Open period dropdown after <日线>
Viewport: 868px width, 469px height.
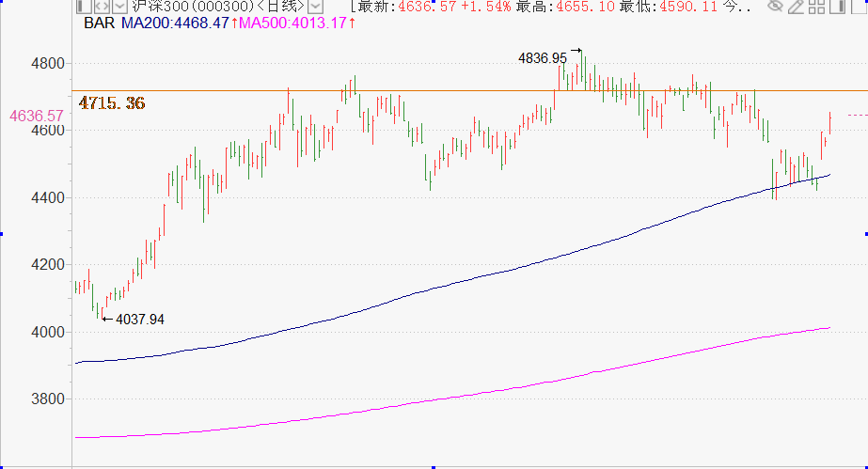click(x=316, y=6)
